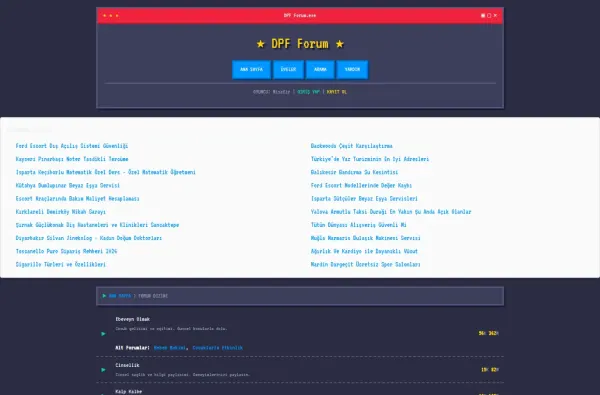Open Backwoods Çeşit Karşılaştırma link
The width and height of the screenshot is (600, 395).
[352, 146]
